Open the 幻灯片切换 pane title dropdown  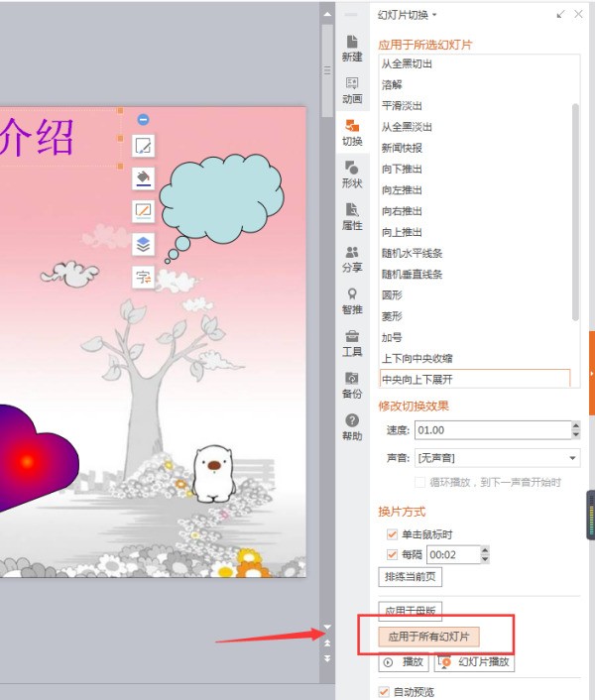434,15
